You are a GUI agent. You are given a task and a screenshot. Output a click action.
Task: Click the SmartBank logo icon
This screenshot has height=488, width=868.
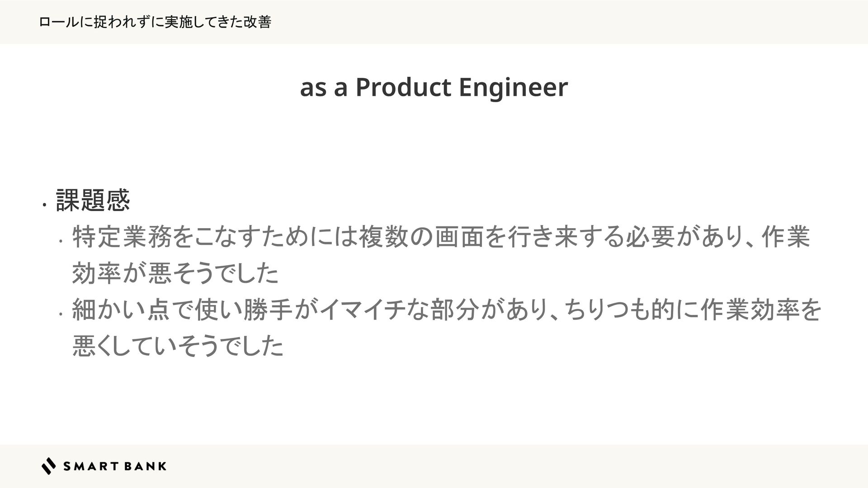(x=49, y=466)
